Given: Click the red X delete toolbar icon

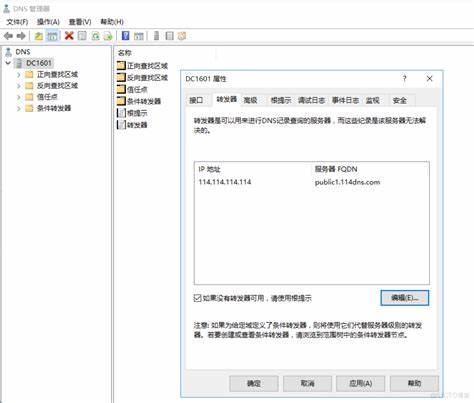Looking at the screenshot, I should [69, 36].
